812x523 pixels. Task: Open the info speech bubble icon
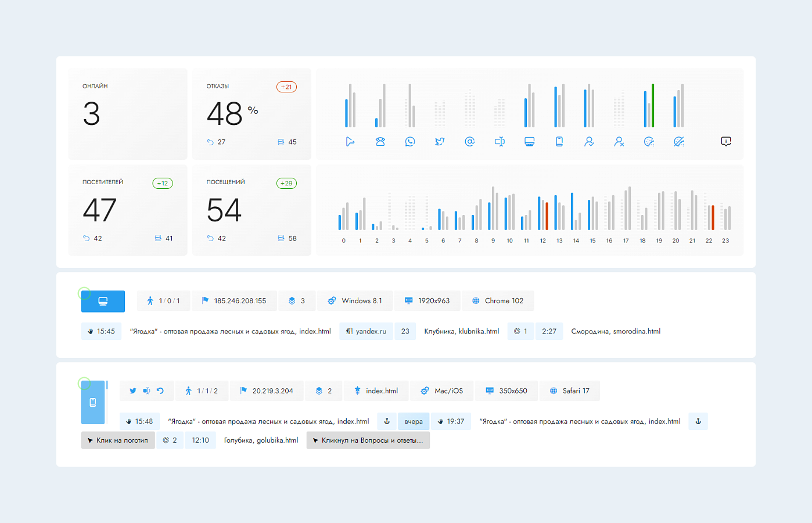point(726,141)
